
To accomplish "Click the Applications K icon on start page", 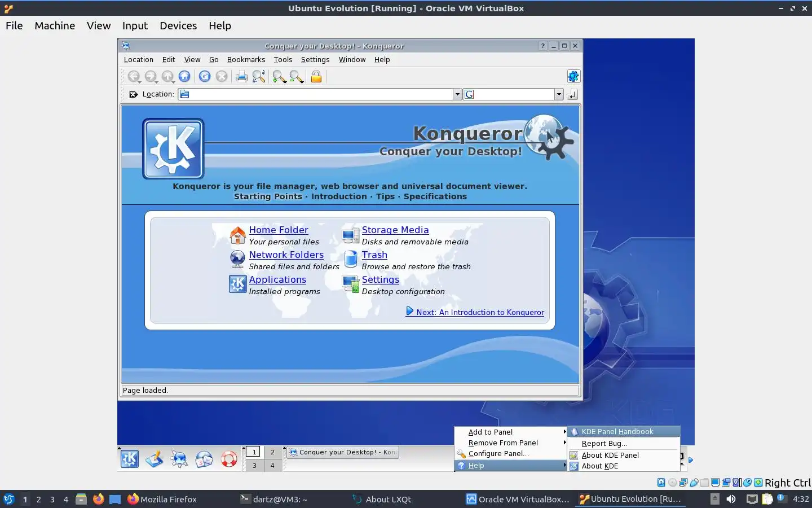I will (238, 284).
